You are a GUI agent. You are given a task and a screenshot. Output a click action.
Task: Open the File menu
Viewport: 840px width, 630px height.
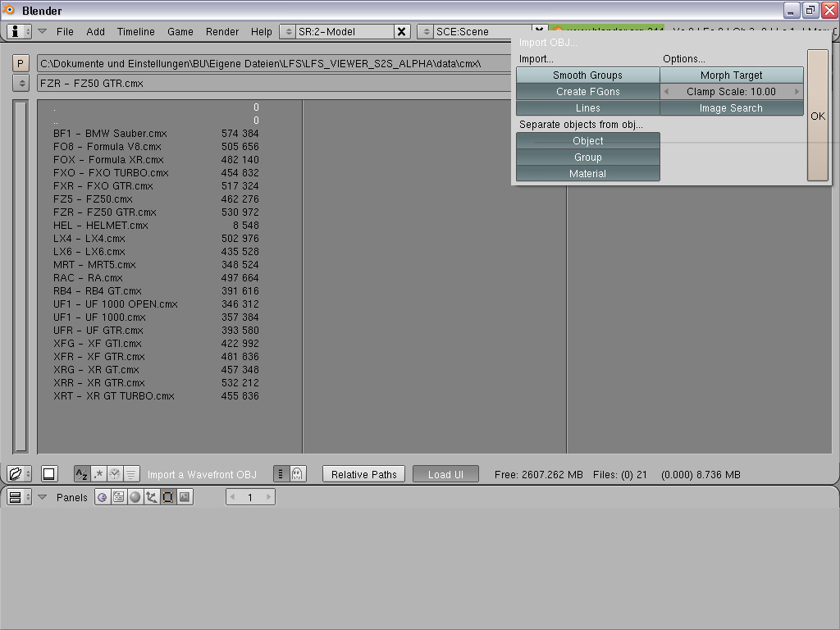click(x=65, y=32)
